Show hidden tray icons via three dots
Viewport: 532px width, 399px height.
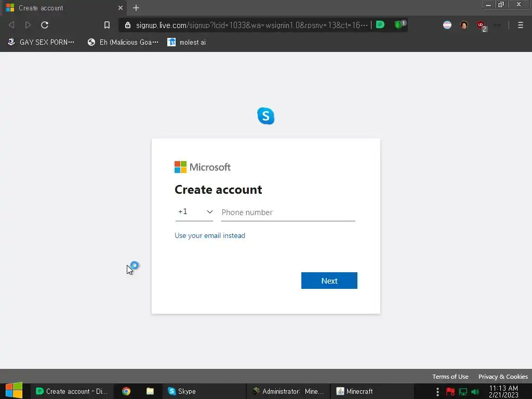(x=437, y=392)
